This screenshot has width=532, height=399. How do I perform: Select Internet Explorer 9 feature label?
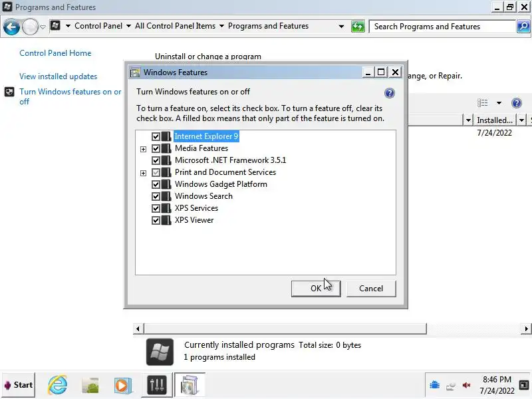(206, 136)
